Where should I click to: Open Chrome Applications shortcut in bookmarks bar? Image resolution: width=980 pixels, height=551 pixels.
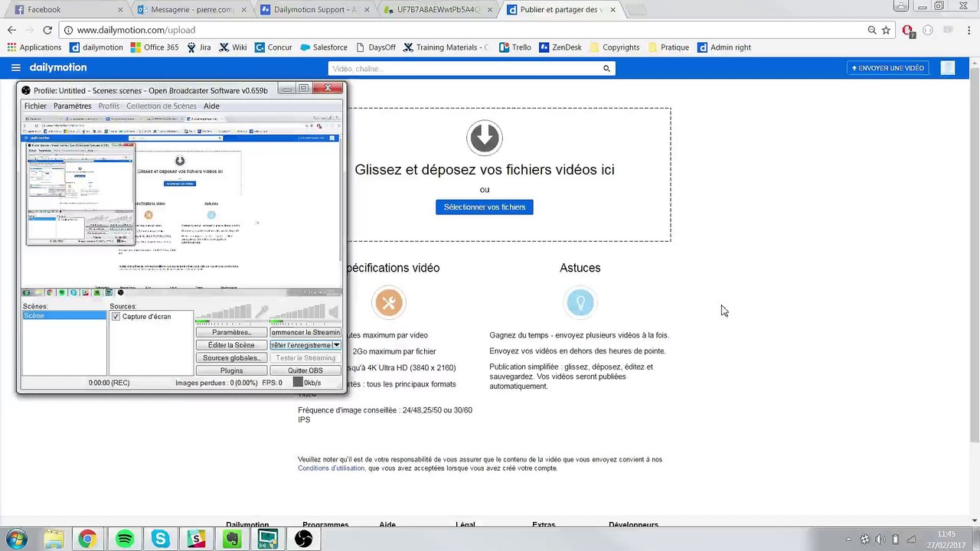34,47
